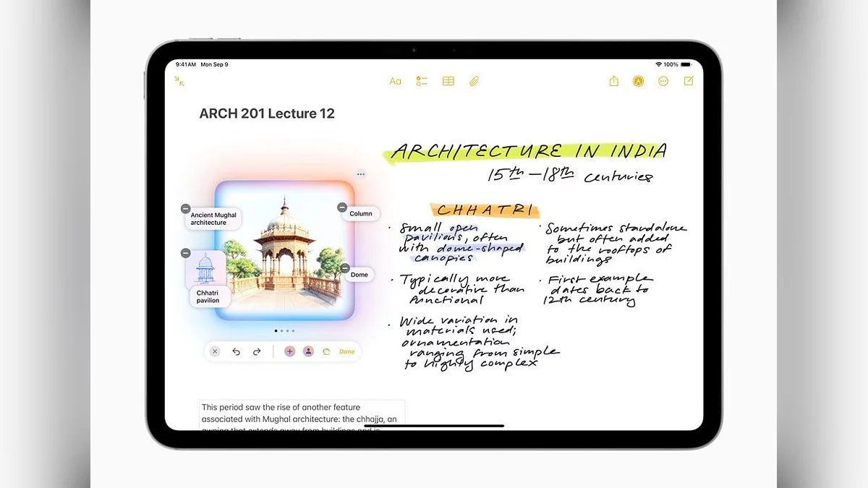Create a new note with compose icon
The width and height of the screenshot is (868, 488).
[689, 81]
